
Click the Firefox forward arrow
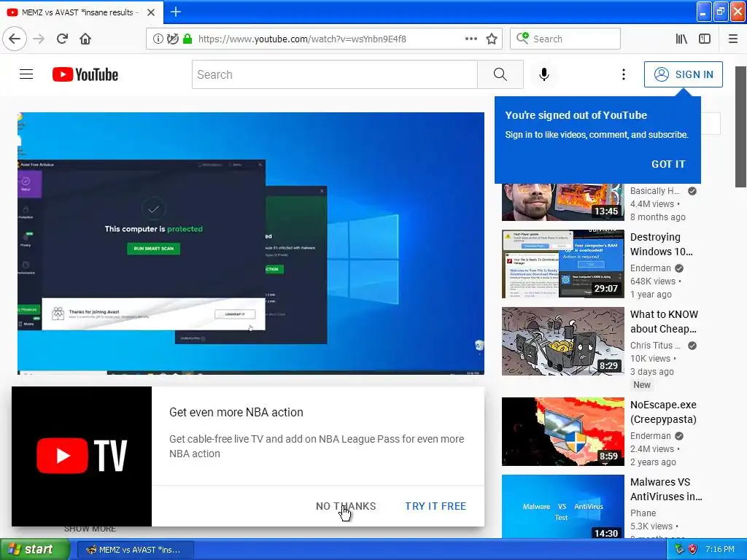pyautogui.click(x=39, y=39)
